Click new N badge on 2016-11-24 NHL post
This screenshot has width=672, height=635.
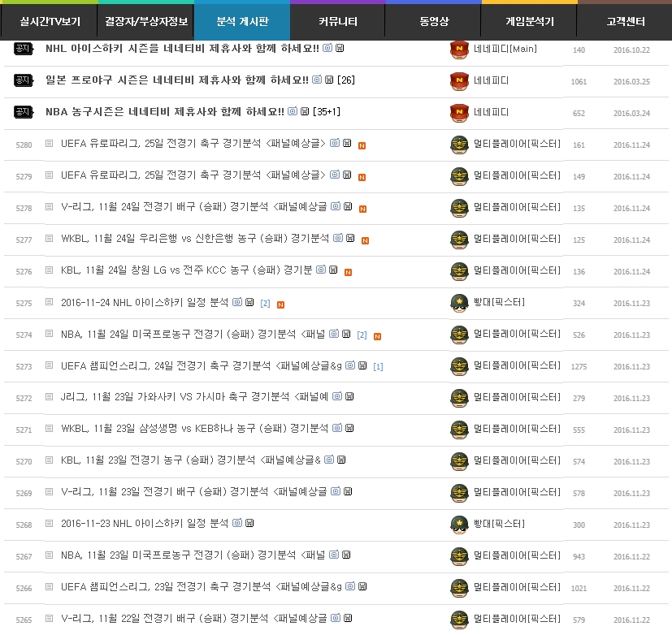[x=280, y=305]
